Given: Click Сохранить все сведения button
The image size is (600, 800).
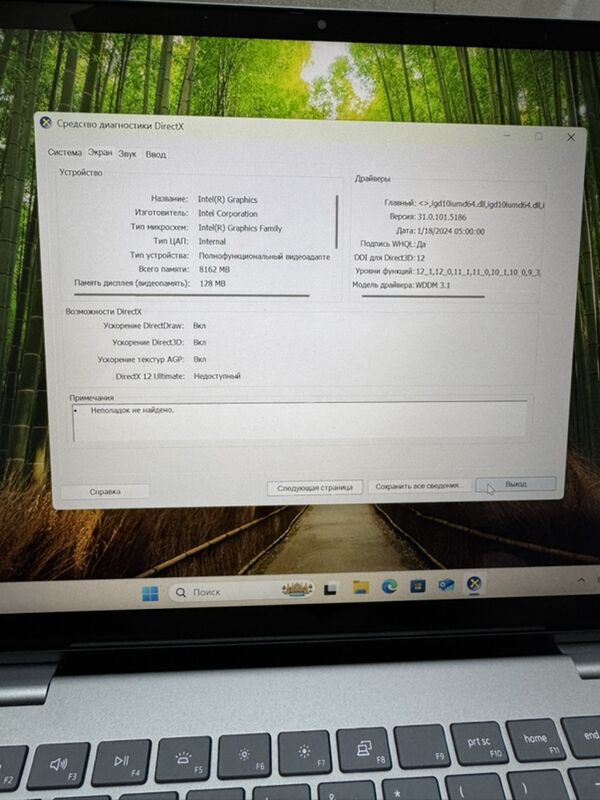Looking at the screenshot, I should click(x=418, y=486).
